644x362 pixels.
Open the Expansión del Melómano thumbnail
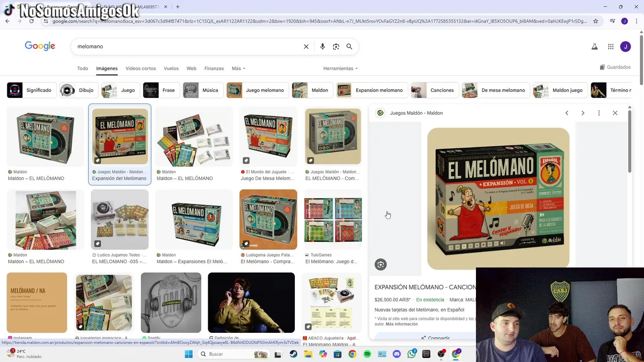[120, 137]
